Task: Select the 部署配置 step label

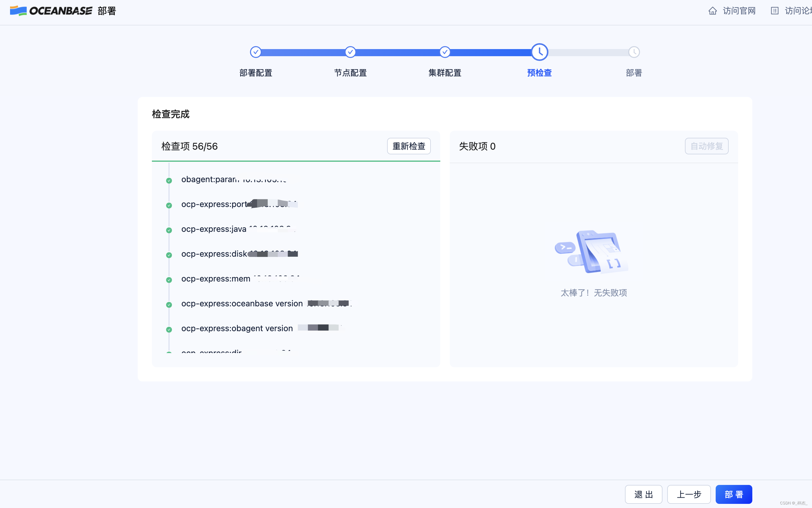Action: pos(256,73)
